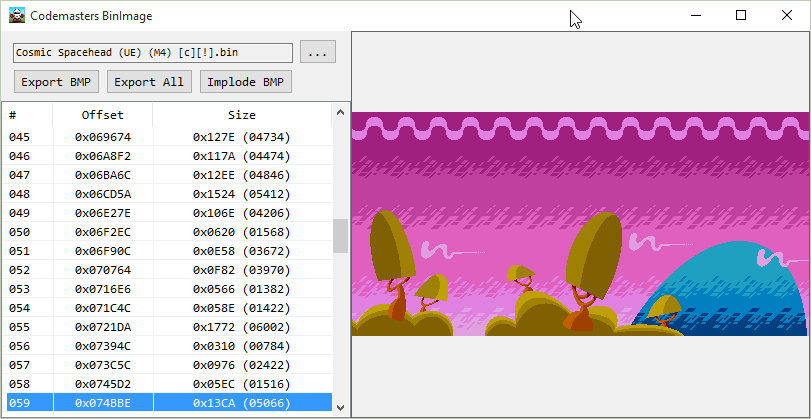Select row 046 in the list
The width and height of the screenshot is (811, 419).
pos(167,156)
